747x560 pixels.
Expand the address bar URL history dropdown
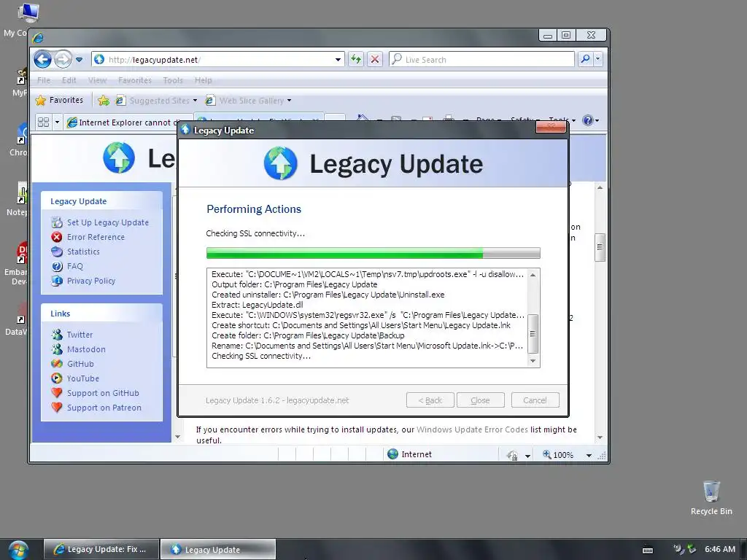click(338, 60)
